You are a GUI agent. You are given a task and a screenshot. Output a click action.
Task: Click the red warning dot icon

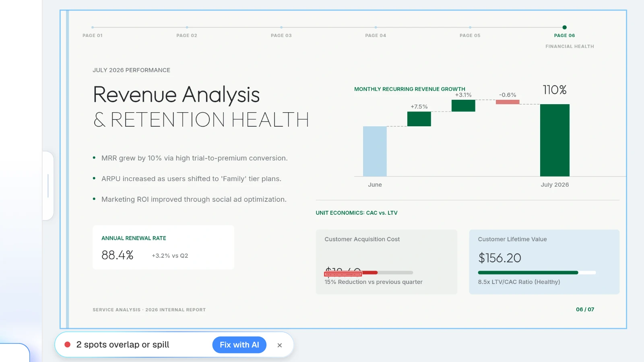tap(68, 344)
